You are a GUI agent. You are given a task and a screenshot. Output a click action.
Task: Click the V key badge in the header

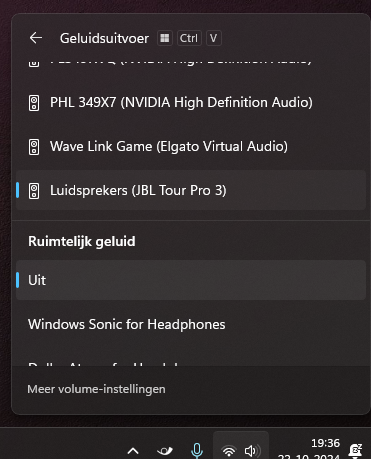[x=214, y=38]
